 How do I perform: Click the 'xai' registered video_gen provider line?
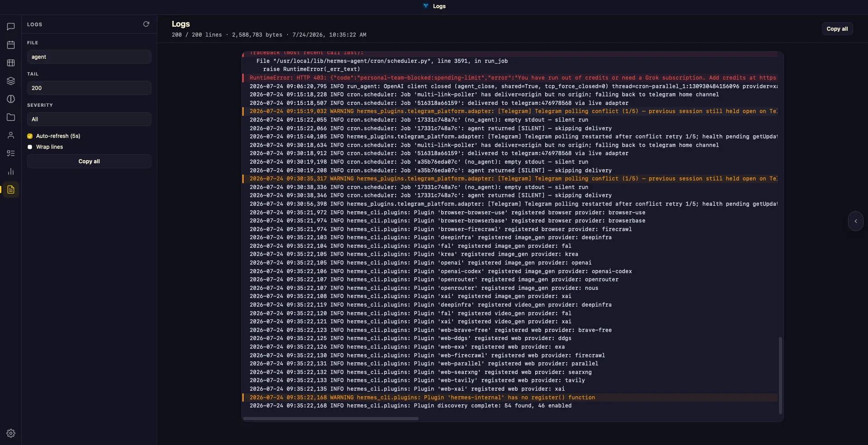(x=410, y=322)
